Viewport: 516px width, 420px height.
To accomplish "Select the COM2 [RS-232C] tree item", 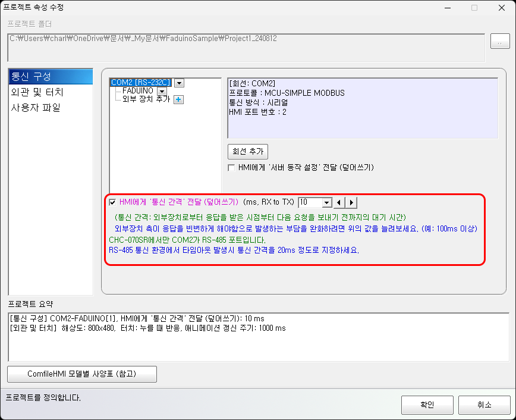I will click(140, 82).
